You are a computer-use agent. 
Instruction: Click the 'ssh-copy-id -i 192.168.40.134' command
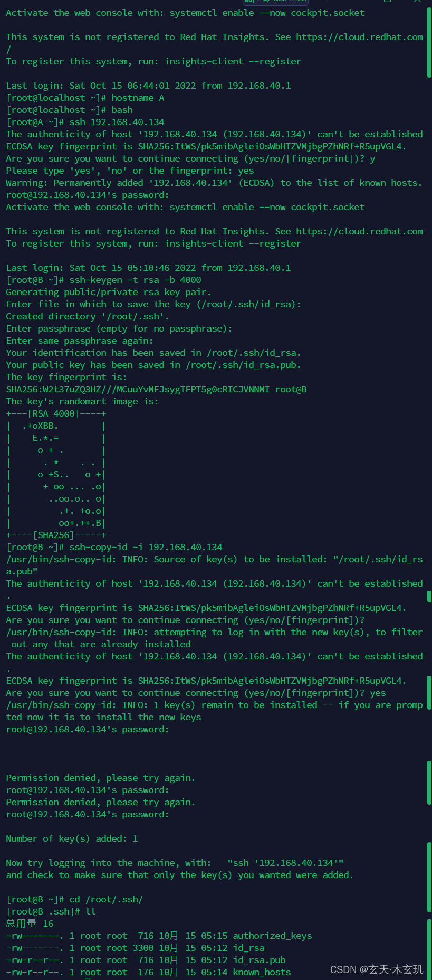point(146,547)
